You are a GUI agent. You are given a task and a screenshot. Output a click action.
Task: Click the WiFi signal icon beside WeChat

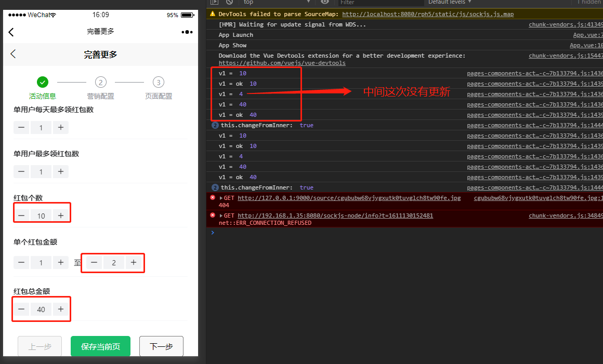pos(53,15)
